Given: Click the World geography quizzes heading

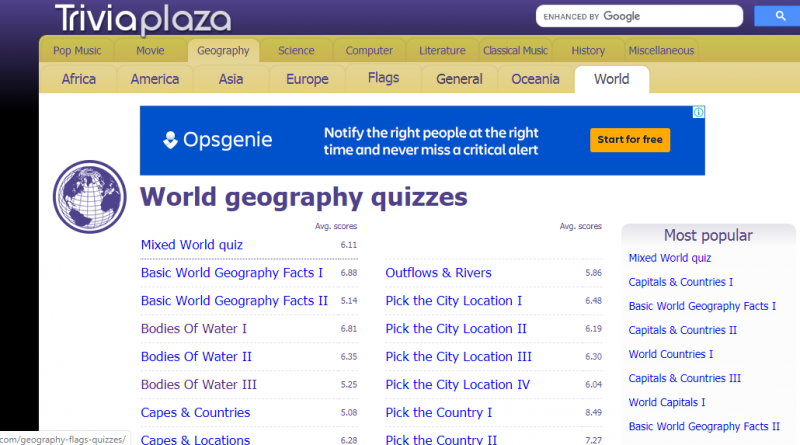Looking at the screenshot, I should click(x=304, y=197).
